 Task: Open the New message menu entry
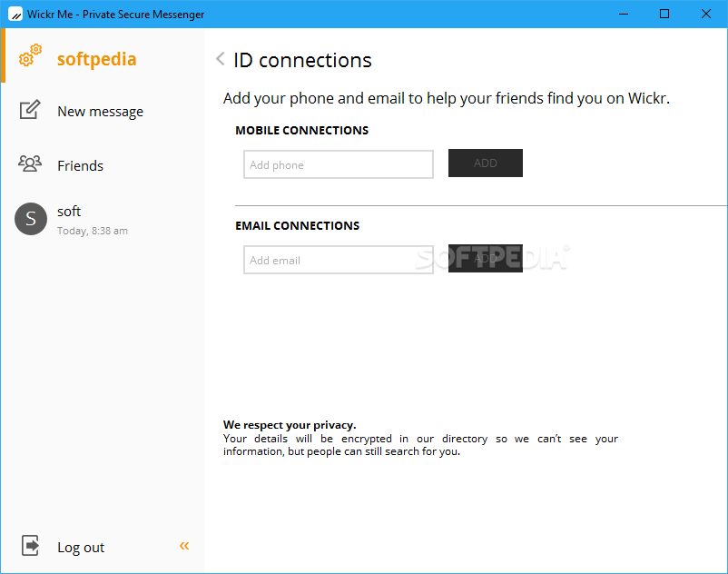[100, 112]
